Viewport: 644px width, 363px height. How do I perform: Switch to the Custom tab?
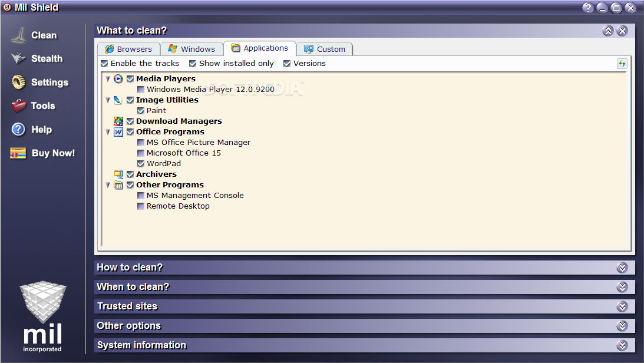325,49
